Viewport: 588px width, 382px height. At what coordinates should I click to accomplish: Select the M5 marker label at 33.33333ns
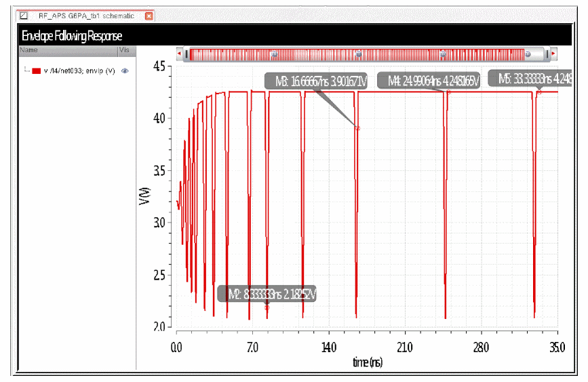coord(530,79)
